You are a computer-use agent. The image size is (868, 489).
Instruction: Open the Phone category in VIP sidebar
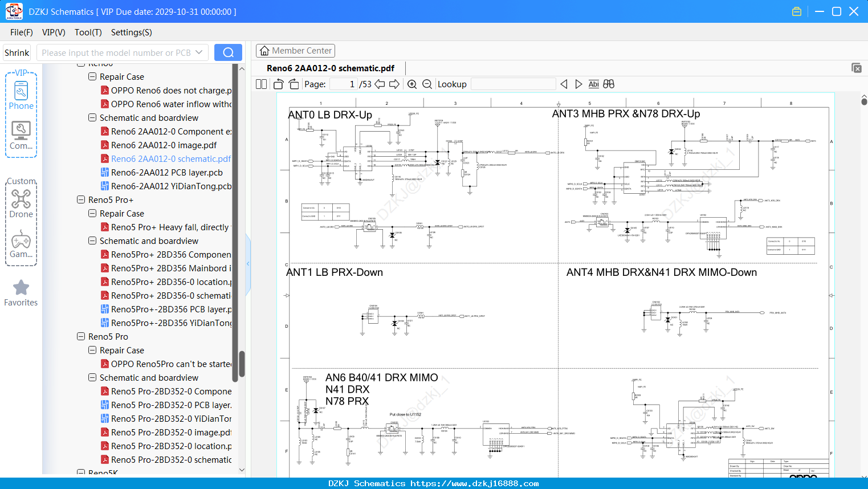point(21,96)
